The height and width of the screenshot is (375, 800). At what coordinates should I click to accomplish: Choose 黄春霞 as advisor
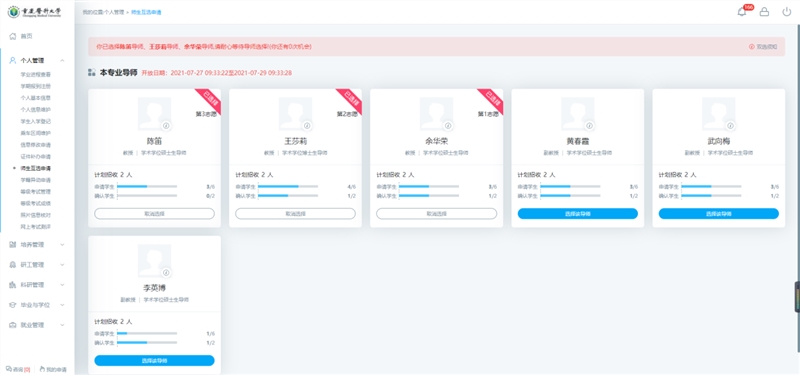click(578, 214)
